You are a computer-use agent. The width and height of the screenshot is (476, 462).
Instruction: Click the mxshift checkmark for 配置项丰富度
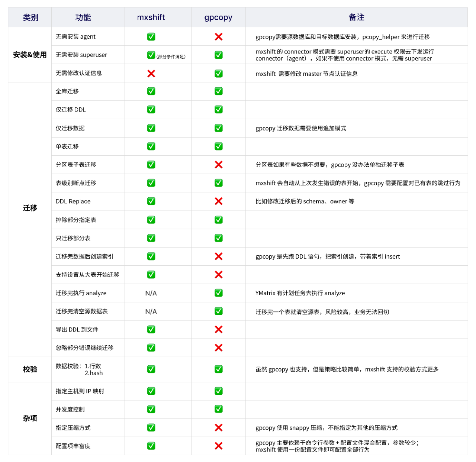pyautogui.click(x=151, y=446)
